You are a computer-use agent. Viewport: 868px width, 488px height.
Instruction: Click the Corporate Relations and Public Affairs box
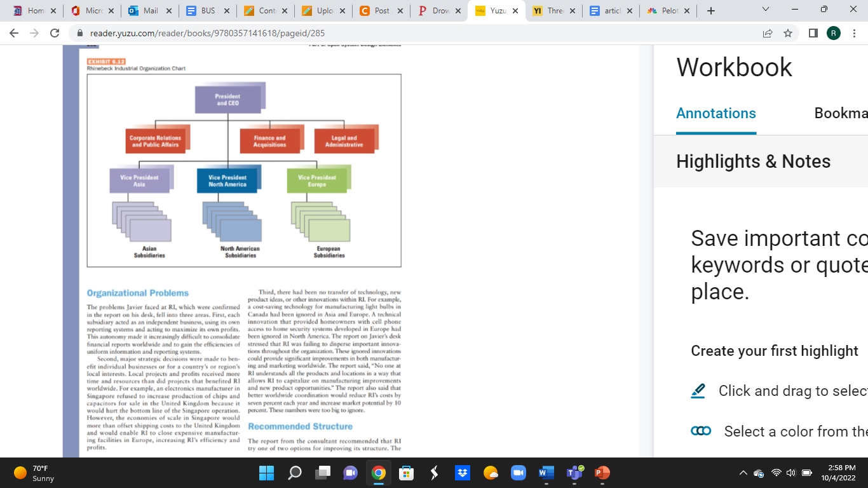pos(156,141)
